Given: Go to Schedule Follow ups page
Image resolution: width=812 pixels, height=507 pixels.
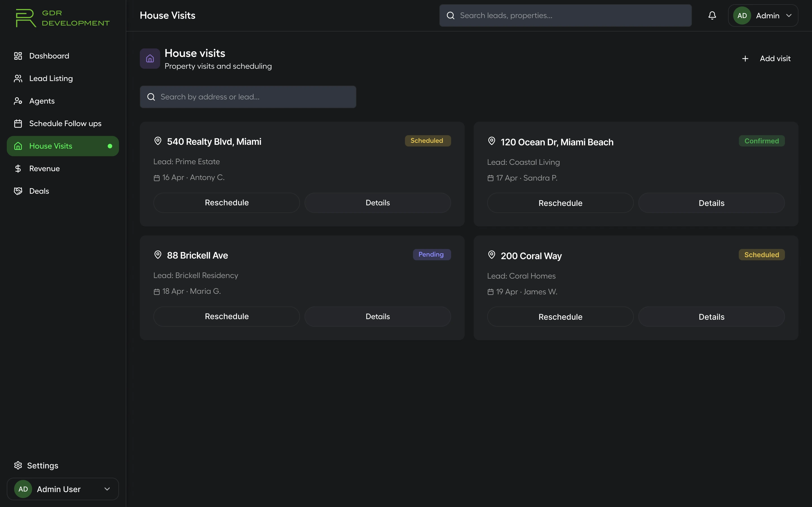Looking at the screenshot, I should [65, 123].
